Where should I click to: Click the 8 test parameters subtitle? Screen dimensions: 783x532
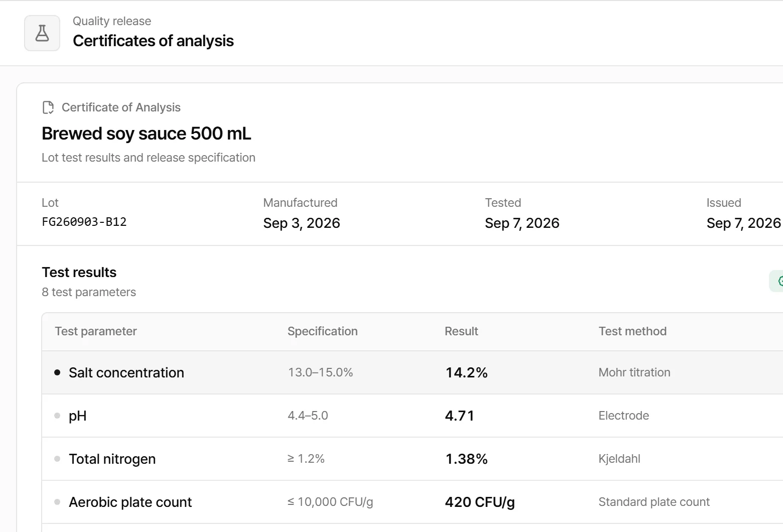89,292
